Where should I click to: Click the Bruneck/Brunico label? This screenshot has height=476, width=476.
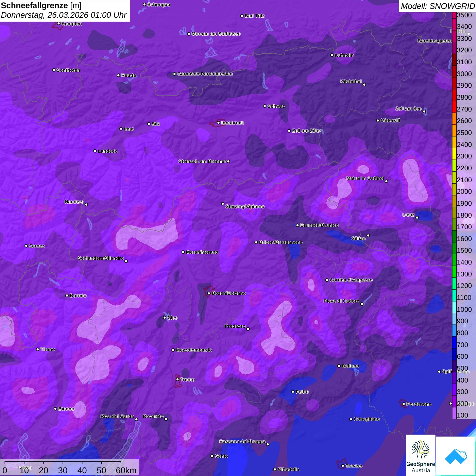point(319,225)
